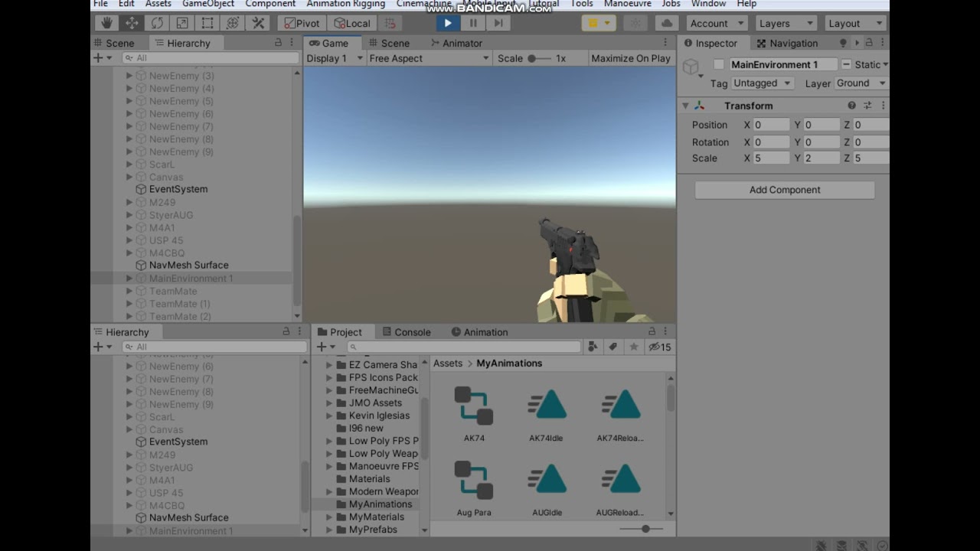The image size is (980, 551).
Task: Click the Play button
Action: [x=448, y=23]
